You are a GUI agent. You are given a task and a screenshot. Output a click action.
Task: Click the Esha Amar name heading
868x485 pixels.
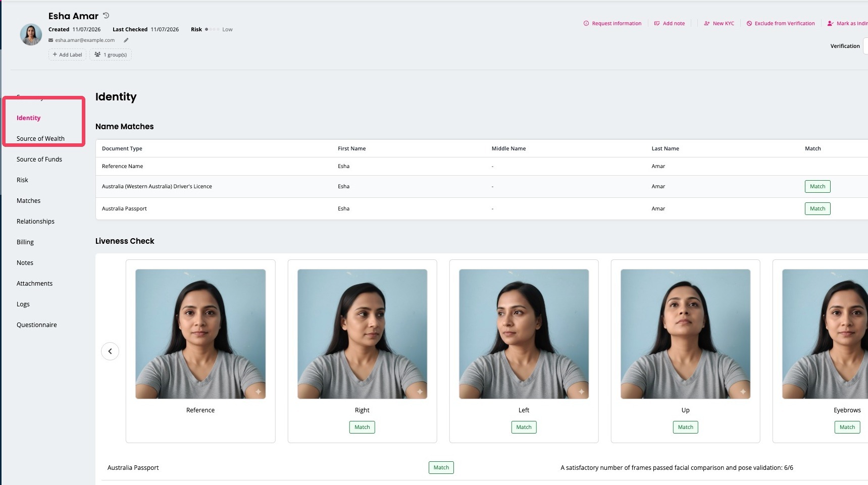[73, 16]
